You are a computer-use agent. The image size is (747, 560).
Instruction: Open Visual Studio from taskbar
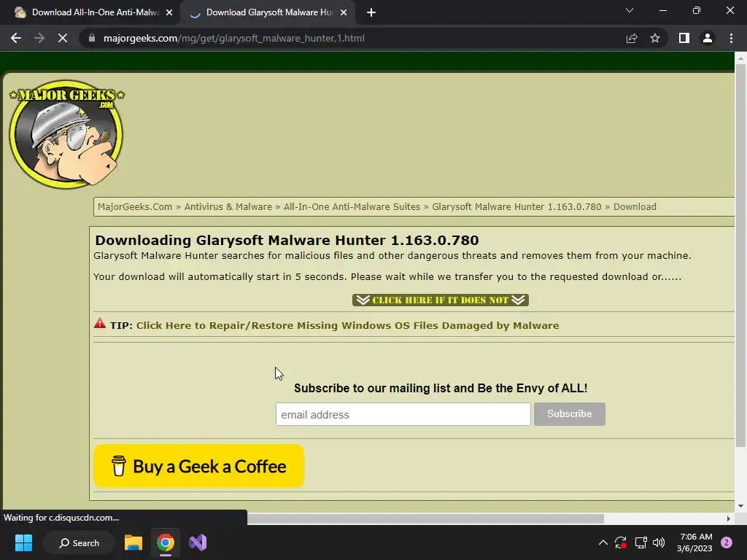tap(198, 542)
